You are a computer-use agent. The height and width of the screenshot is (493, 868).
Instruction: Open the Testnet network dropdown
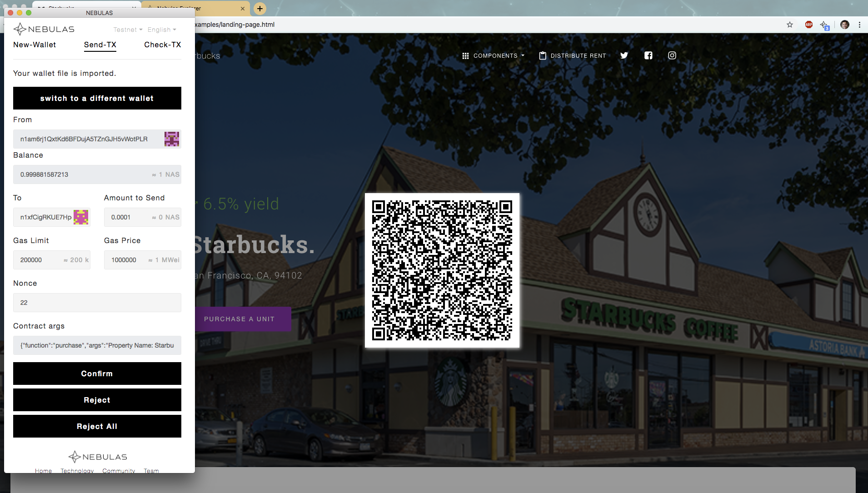(128, 30)
